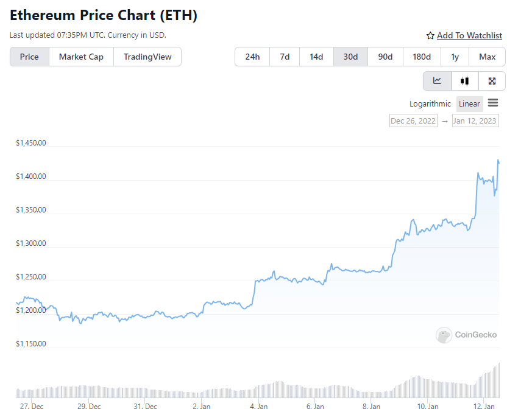Select the 1y time range

(x=455, y=57)
